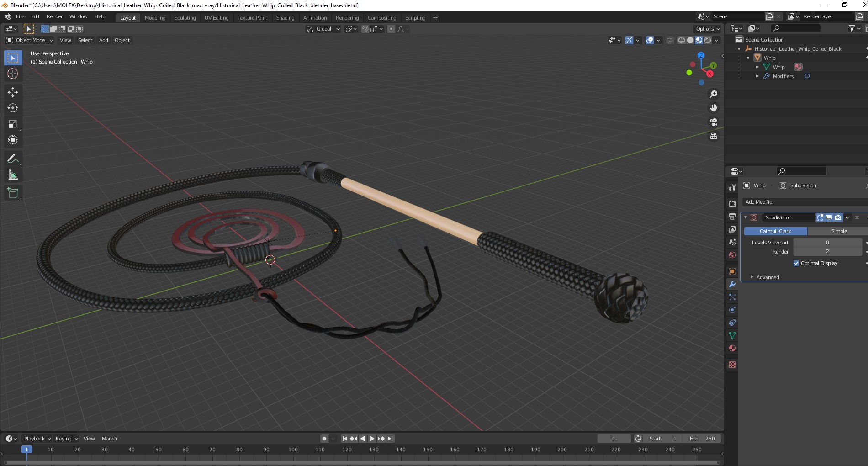Select the Annotate tool
This screenshot has width=868, height=466.
coord(13,159)
